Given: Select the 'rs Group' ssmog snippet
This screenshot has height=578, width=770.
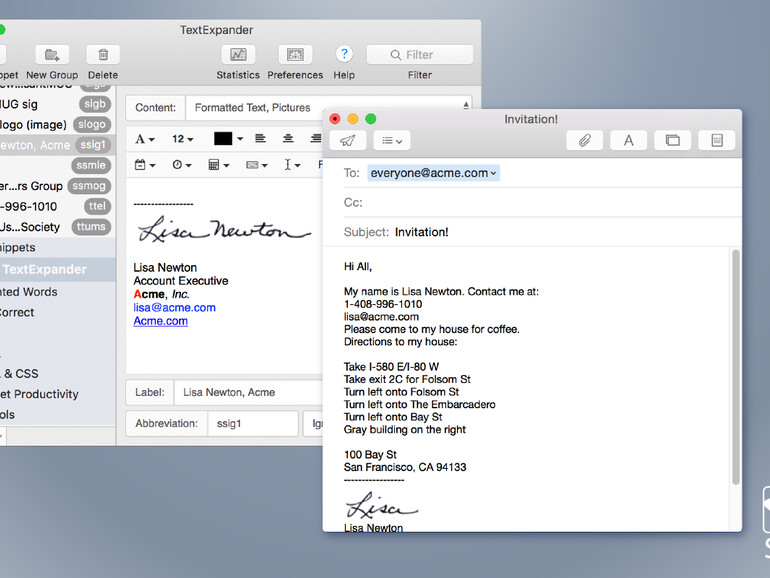Looking at the screenshot, I should (x=56, y=186).
